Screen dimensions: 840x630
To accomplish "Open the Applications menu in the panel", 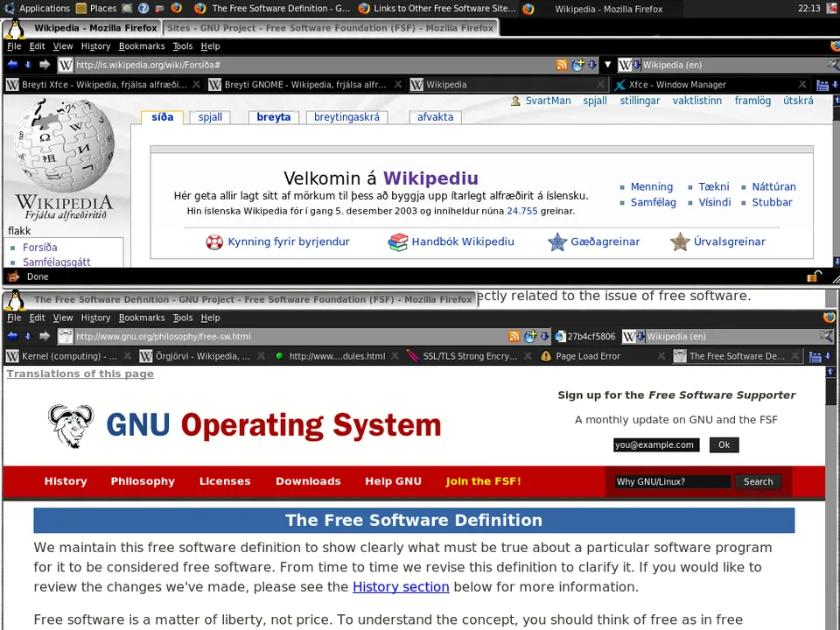I will [x=38, y=8].
